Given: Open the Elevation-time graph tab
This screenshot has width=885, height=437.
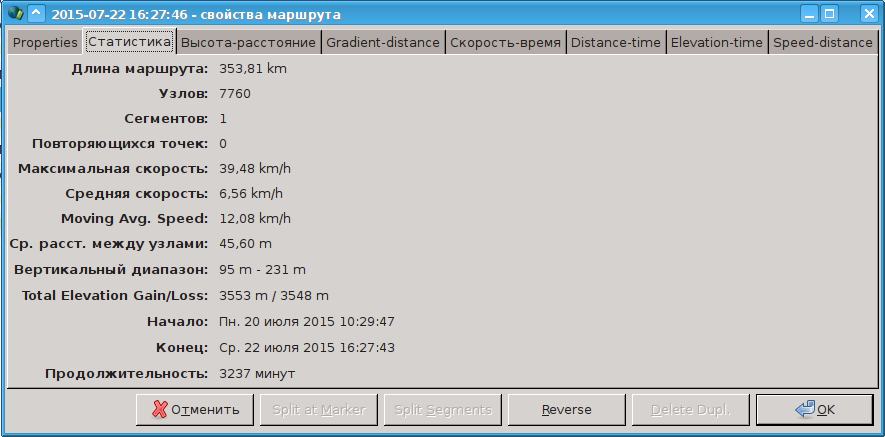Looking at the screenshot, I should point(717,42).
